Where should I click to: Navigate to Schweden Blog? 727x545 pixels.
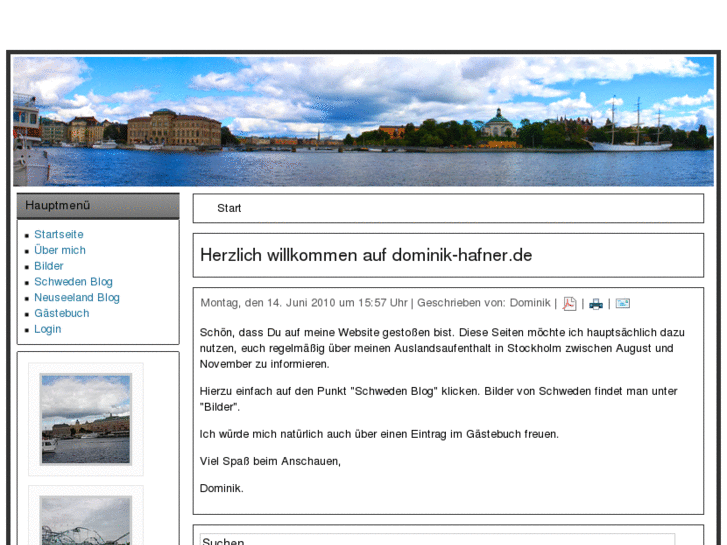[73, 282]
